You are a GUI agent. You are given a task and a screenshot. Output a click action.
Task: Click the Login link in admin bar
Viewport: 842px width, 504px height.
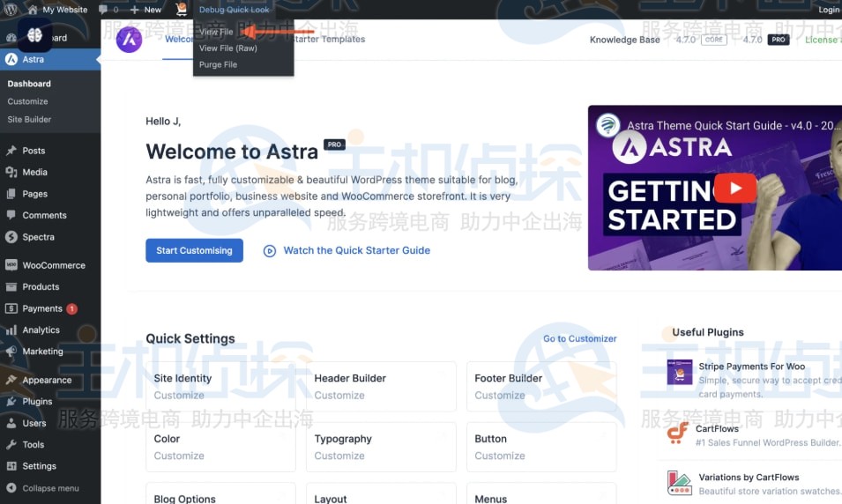(x=829, y=10)
